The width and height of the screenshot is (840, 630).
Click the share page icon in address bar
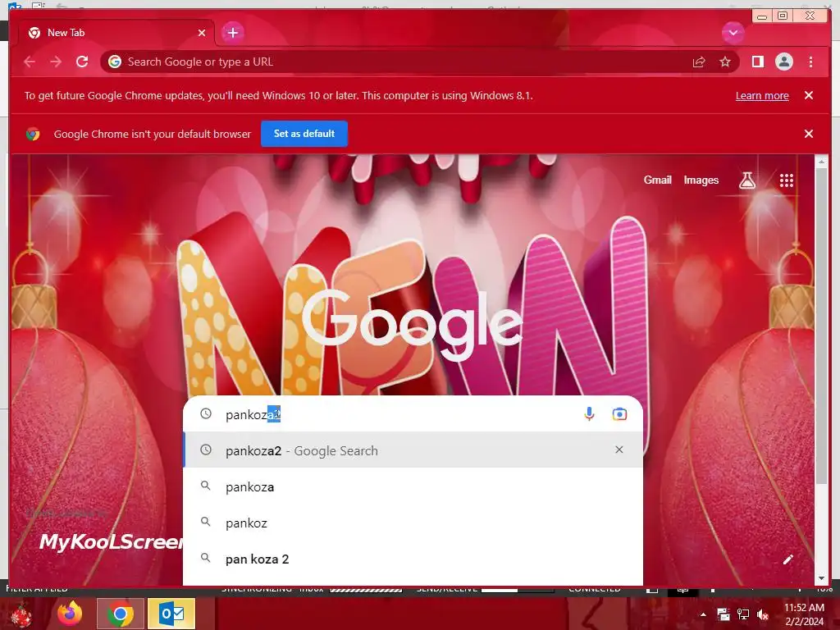(x=699, y=62)
